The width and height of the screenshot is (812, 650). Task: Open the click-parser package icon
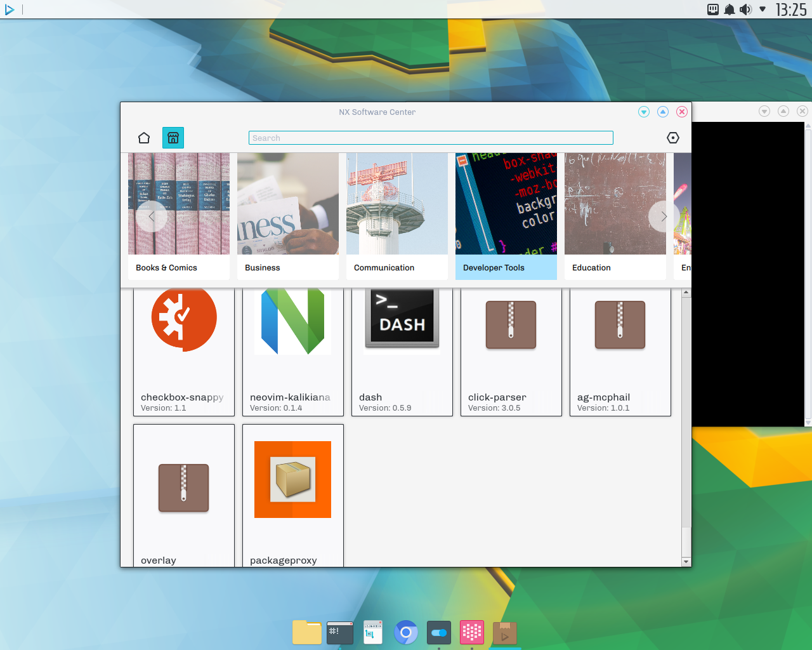[511, 324]
